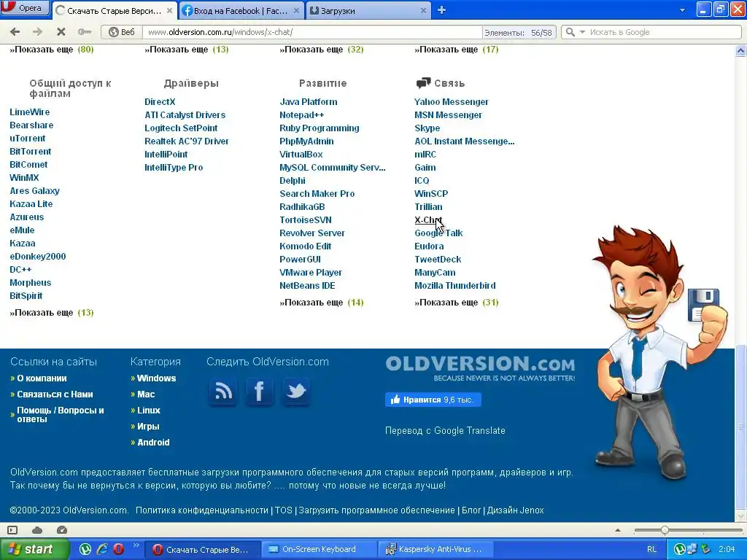This screenshot has width=747, height=560.
Task: Click the uTorrent tray icon
Action: 680,549
